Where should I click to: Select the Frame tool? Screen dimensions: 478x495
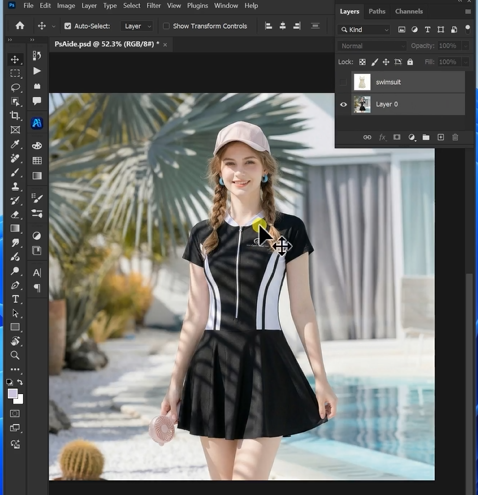(x=15, y=130)
